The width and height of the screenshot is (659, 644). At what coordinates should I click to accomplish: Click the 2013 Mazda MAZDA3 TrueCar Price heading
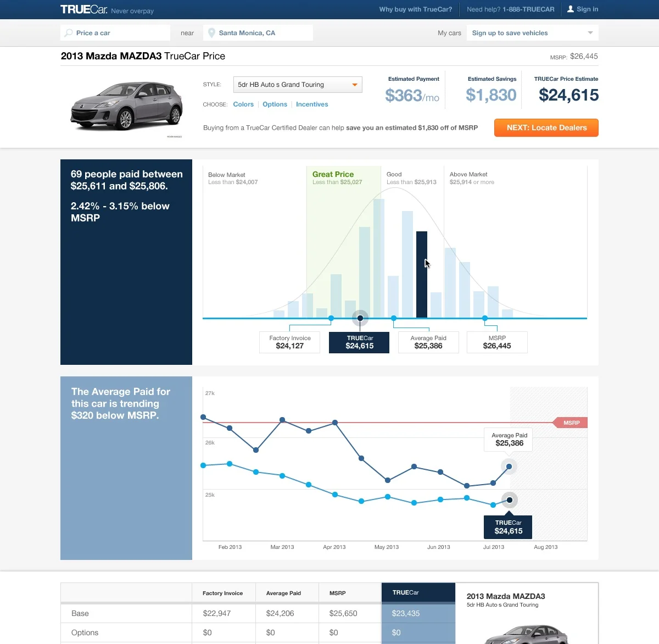(x=143, y=56)
